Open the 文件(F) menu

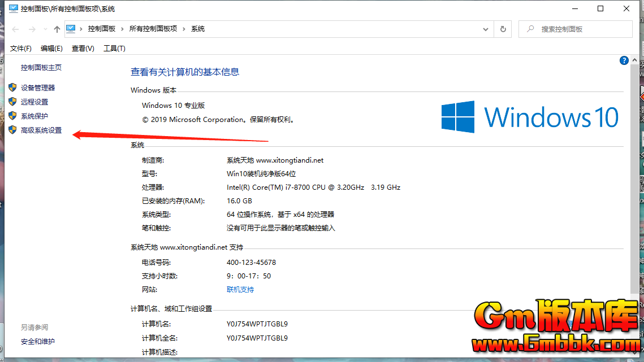tap(21, 49)
